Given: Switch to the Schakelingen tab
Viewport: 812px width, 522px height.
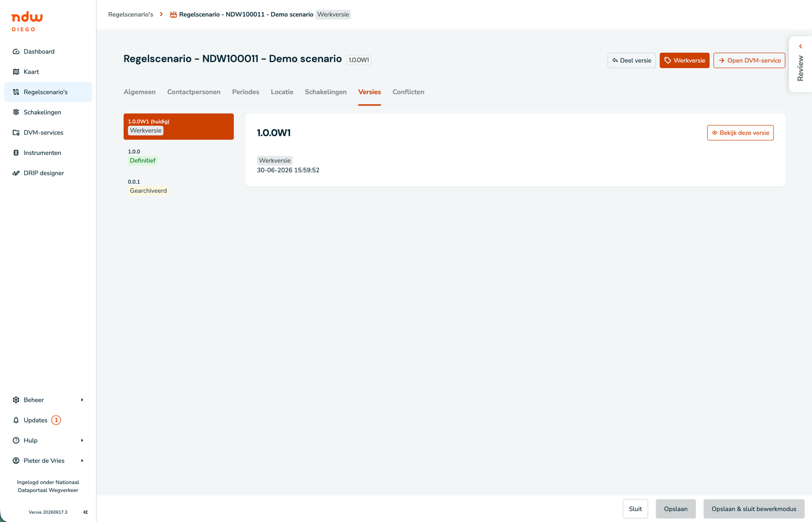Looking at the screenshot, I should (326, 92).
